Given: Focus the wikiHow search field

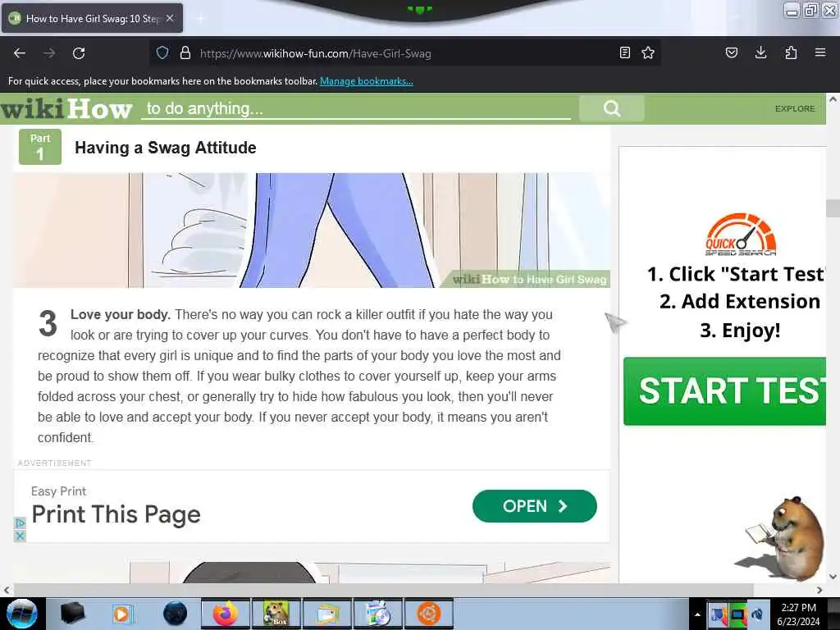Looking at the screenshot, I should (x=356, y=109).
